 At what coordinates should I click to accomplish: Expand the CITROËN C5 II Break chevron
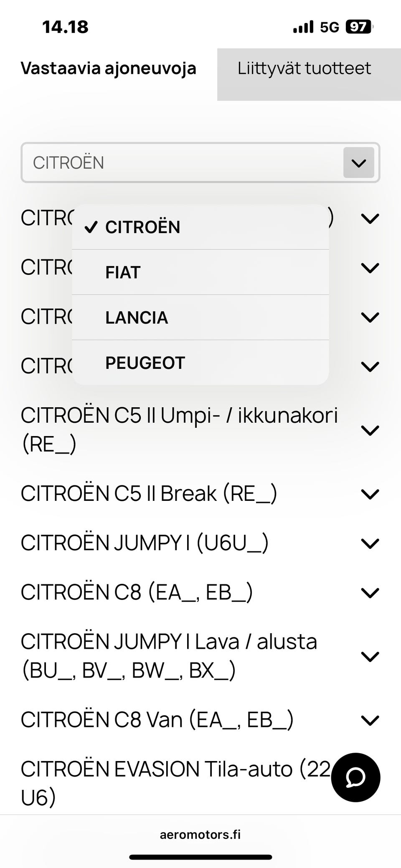point(370,494)
